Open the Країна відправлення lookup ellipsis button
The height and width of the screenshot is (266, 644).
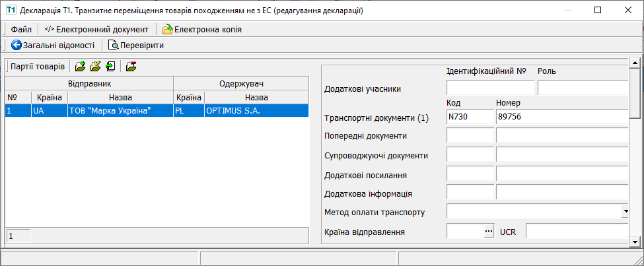pyautogui.click(x=489, y=232)
